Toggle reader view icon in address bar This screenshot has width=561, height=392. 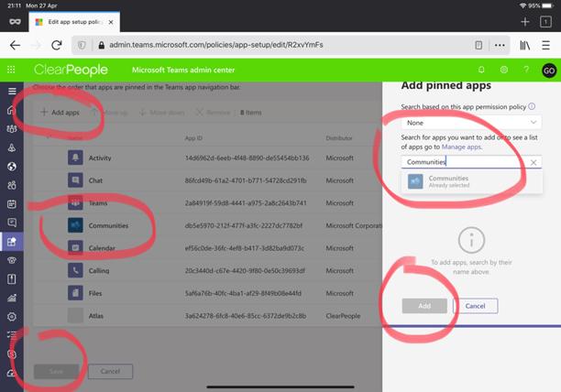pos(478,45)
